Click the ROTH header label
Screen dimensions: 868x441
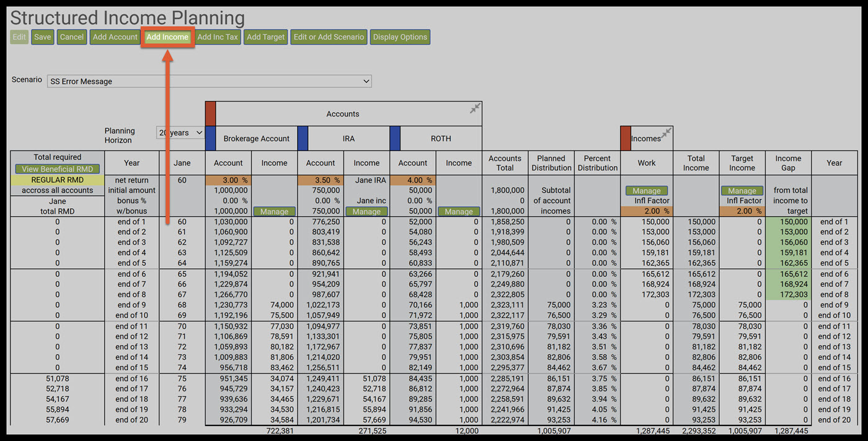441,139
